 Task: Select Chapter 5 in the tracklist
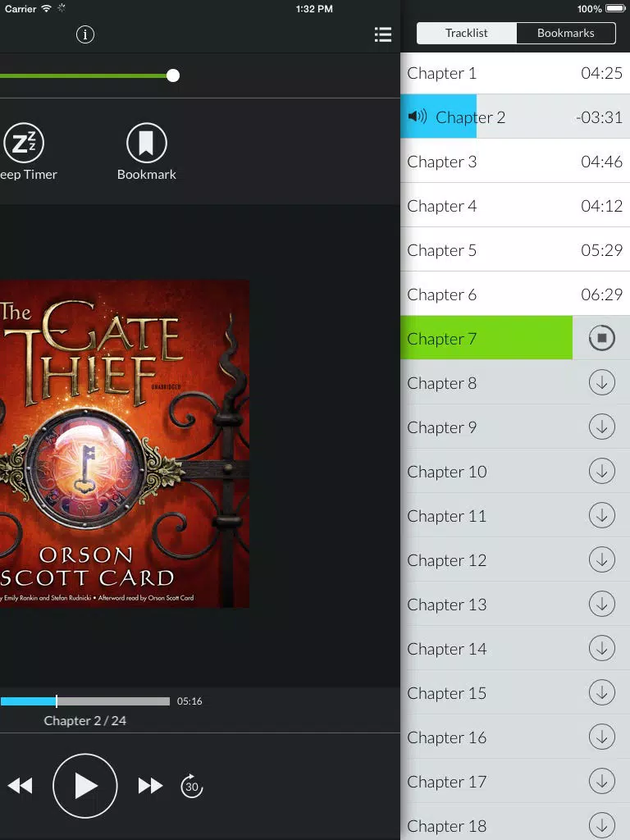(515, 250)
